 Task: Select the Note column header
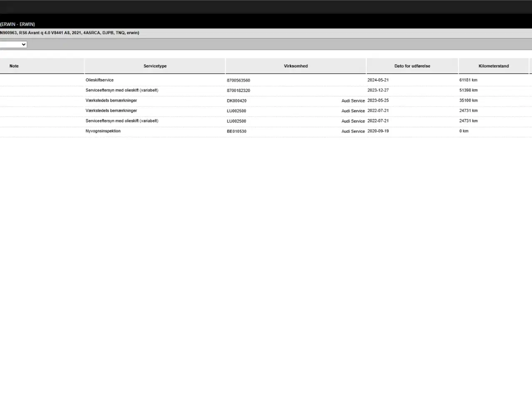[14, 66]
